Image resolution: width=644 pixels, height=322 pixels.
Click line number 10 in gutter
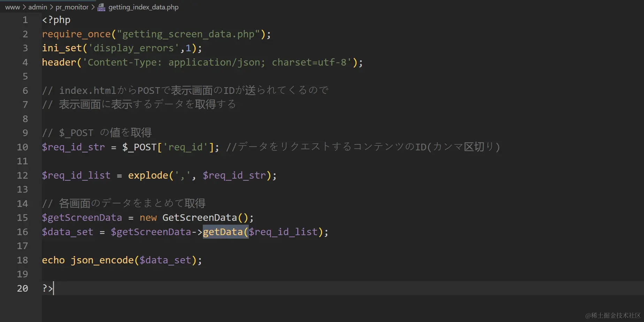tap(22, 147)
